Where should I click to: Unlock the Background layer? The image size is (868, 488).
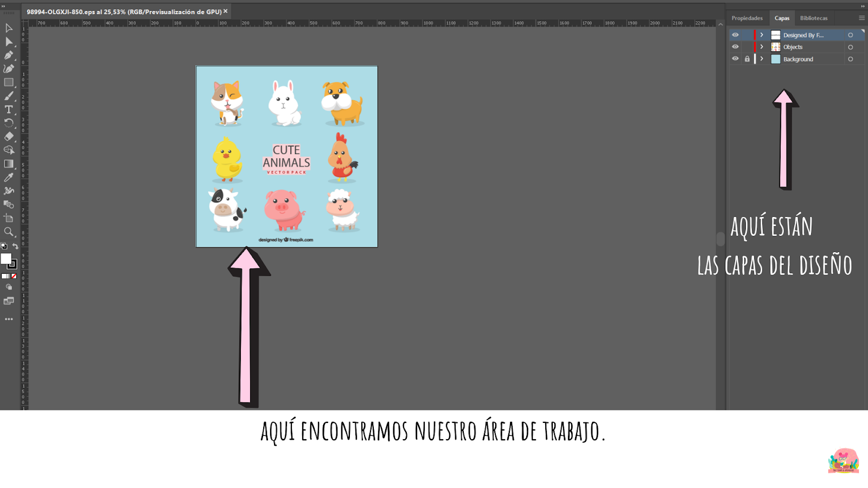[x=748, y=59]
